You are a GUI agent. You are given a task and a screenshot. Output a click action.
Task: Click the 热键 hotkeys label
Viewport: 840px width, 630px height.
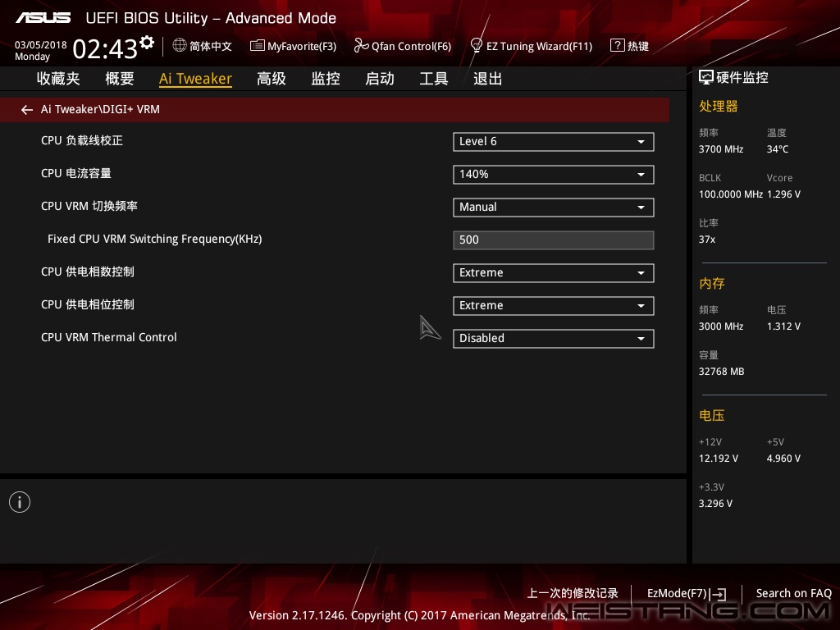638,46
